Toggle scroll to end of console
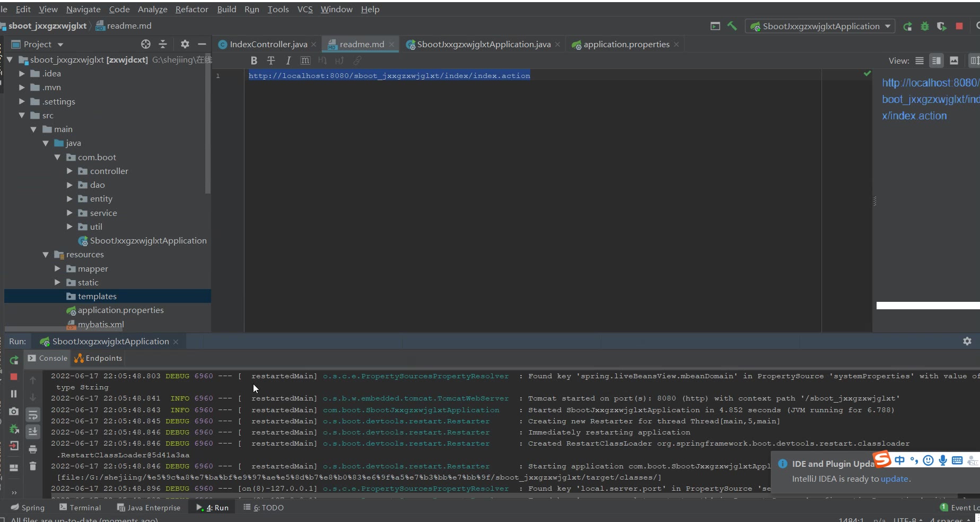The image size is (980, 522). (33, 432)
